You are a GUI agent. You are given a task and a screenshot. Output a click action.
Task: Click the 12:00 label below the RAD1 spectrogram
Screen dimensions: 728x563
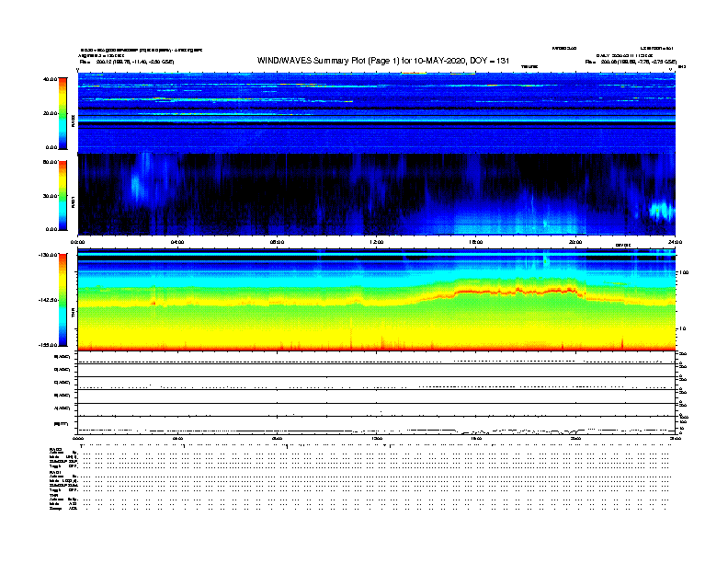376,242
